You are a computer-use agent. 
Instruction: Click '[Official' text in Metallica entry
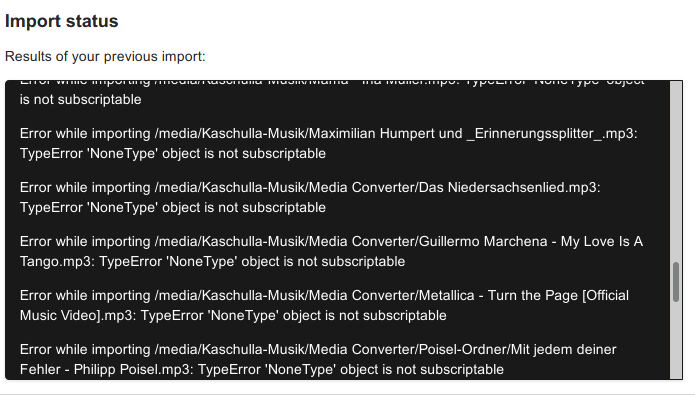point(605,296)
